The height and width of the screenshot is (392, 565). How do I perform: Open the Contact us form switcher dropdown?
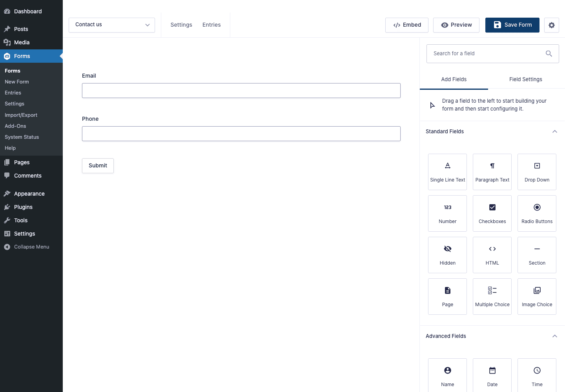112,25
